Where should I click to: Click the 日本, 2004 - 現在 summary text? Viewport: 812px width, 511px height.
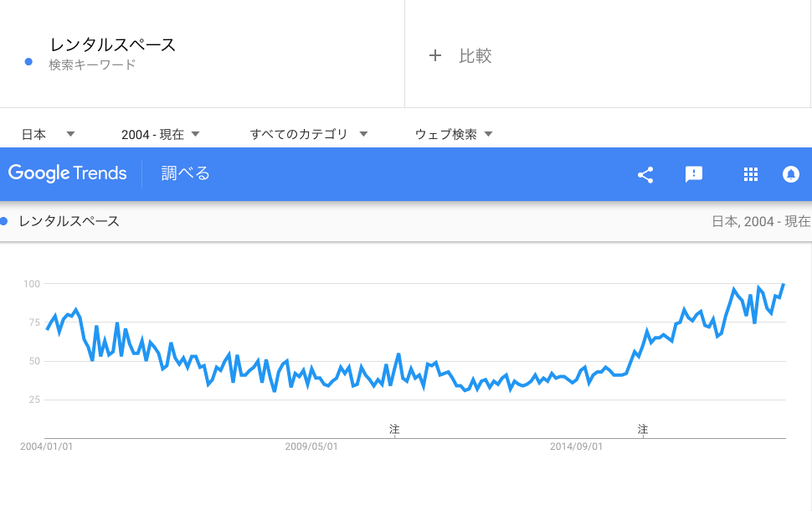[760, 221]
